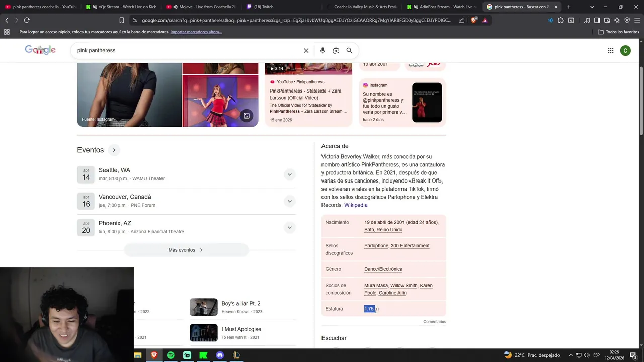Switch to the AdinRoss Stream tab

[x=443, y=7]
